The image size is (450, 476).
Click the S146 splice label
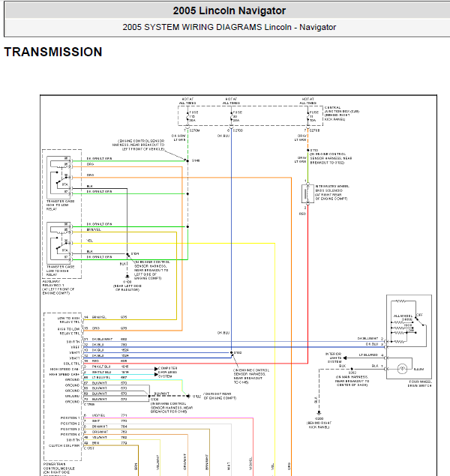click(196, 160)
